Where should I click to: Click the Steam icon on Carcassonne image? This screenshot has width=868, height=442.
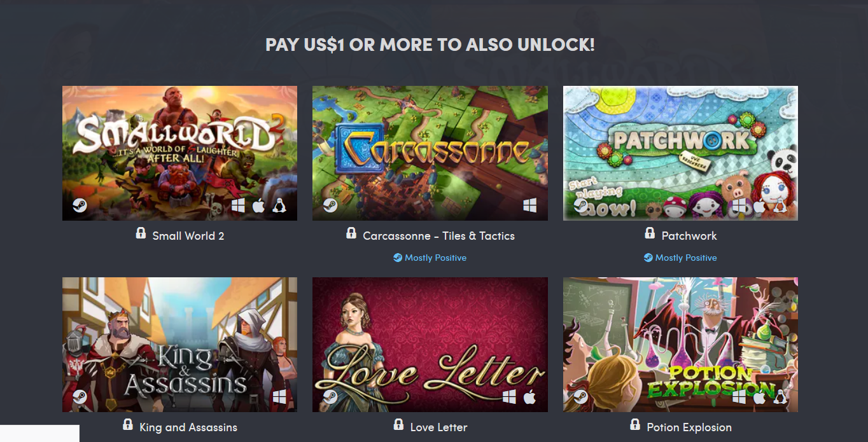point(330,205)
